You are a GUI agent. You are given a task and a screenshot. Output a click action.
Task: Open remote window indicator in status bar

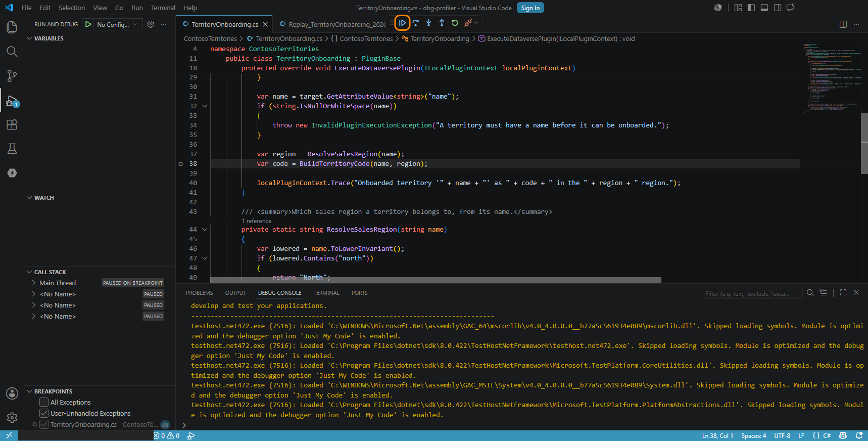(x=9, y=435)
